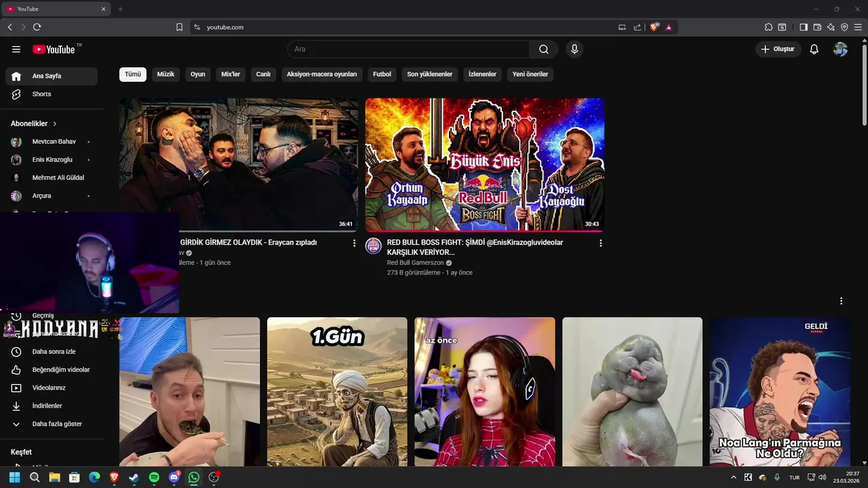The image size is (868, 488).
Task: Select the Mix'ler filter chip
Action: (x=231, y=75)
